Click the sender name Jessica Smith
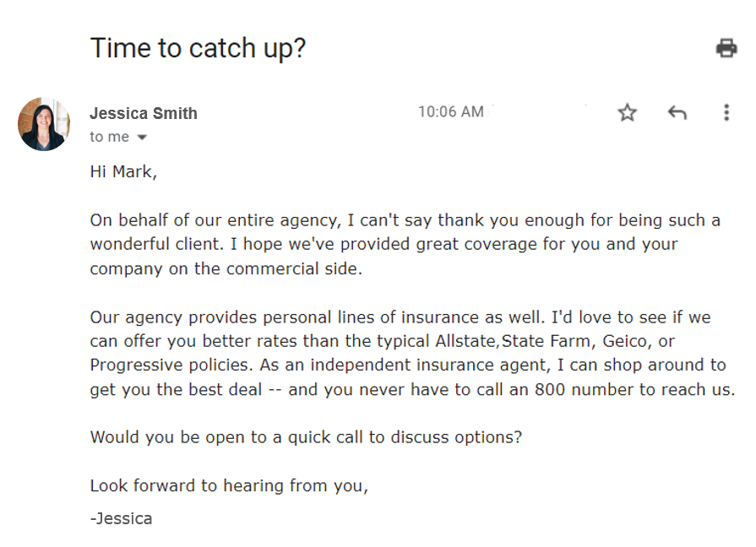 point(144,113)
